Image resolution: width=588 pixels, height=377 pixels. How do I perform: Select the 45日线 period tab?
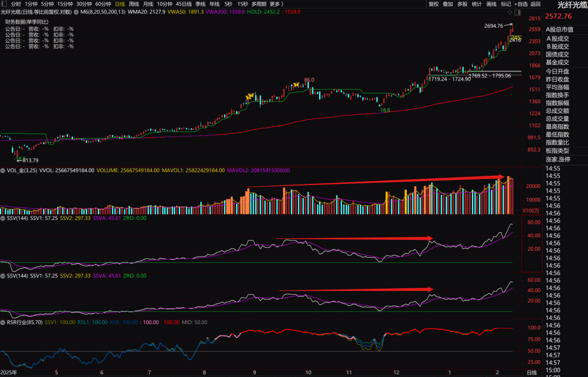point(184,4)
